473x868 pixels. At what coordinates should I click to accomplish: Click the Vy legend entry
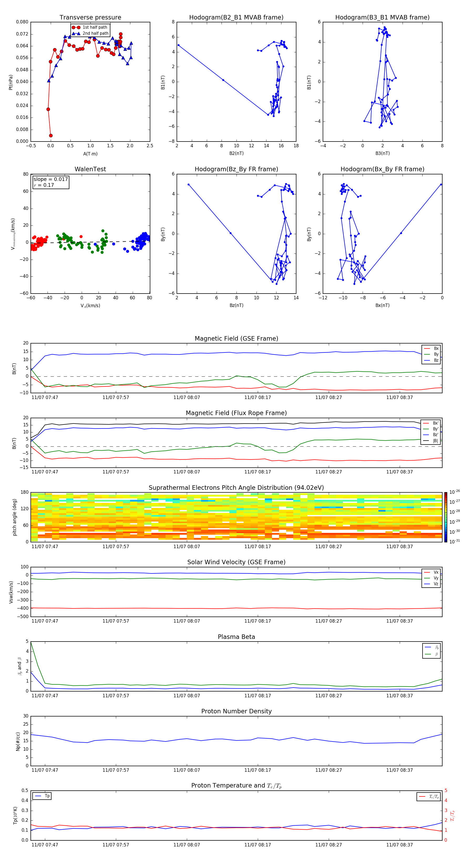tap(431, 578)
